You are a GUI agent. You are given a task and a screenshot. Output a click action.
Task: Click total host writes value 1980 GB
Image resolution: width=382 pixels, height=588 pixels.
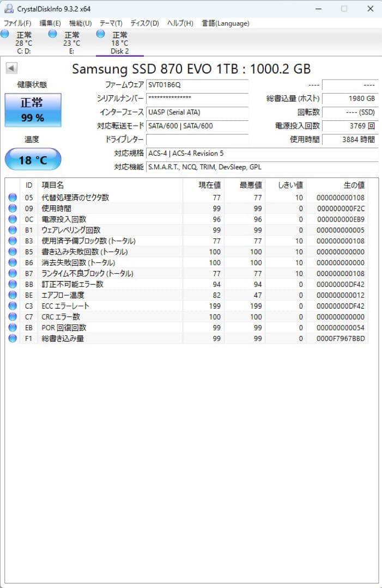point(350,99)
